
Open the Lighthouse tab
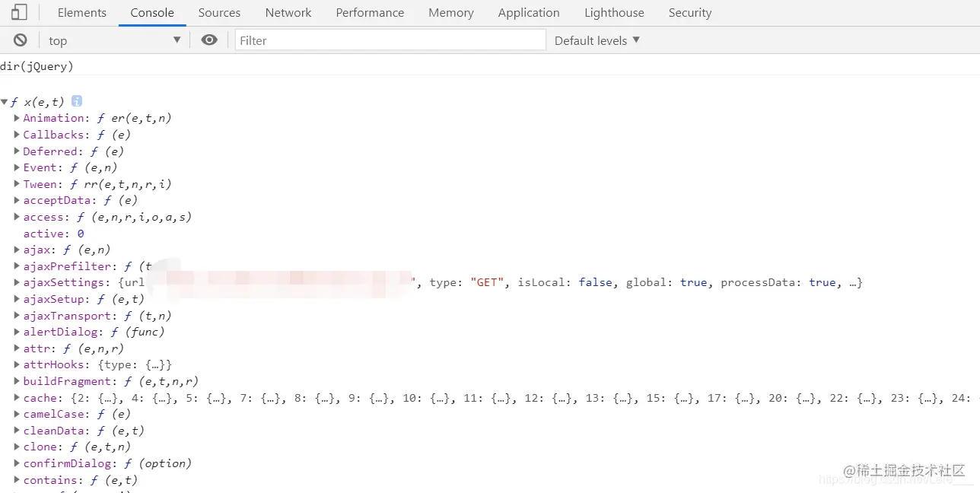click(614, 13)
